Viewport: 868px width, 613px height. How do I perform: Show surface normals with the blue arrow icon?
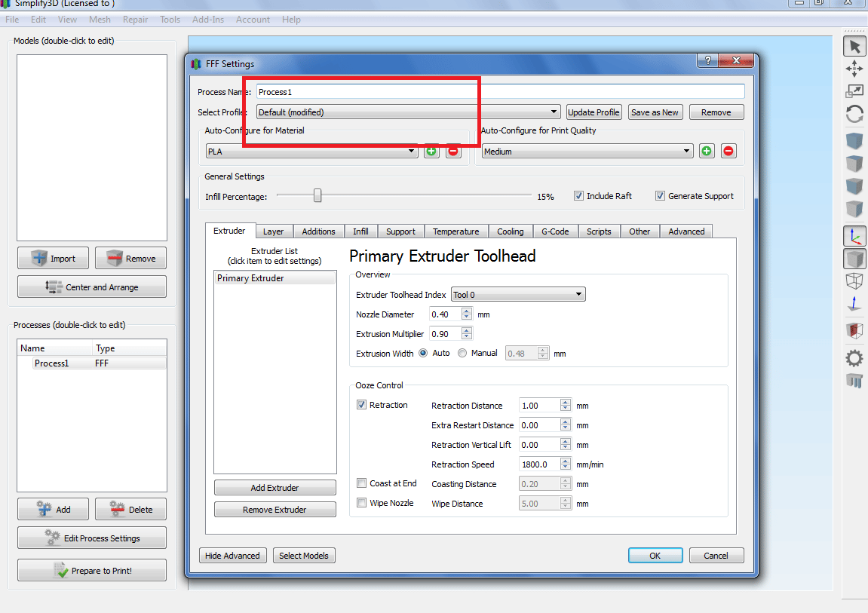(x=854, y=303)
